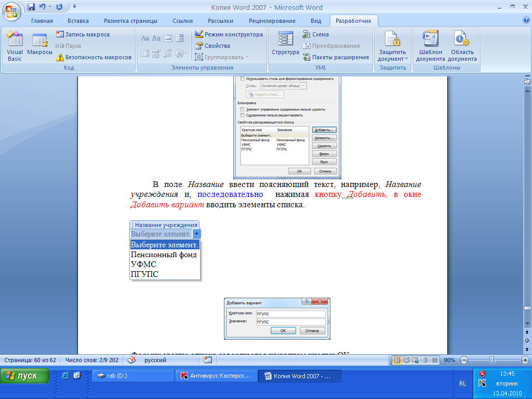Click the macro recording status icon
Image resolution: width=532 pixels, height=399 pixels.
pos(208,360)
